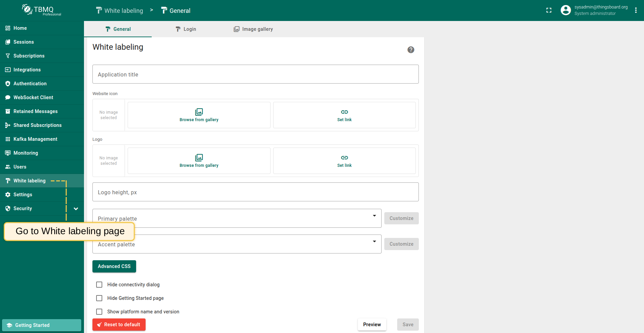644x333 pixels.
Task: Click the Advanced CSS button
Action: [114, 266]
